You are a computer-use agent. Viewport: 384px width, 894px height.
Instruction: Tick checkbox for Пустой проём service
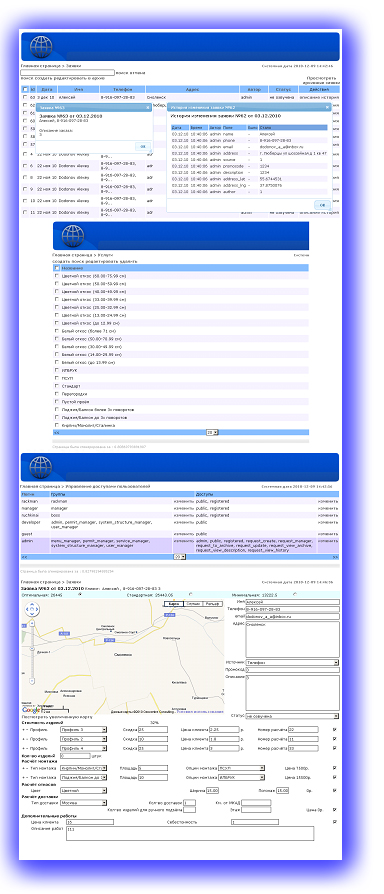tap(56, 402)
